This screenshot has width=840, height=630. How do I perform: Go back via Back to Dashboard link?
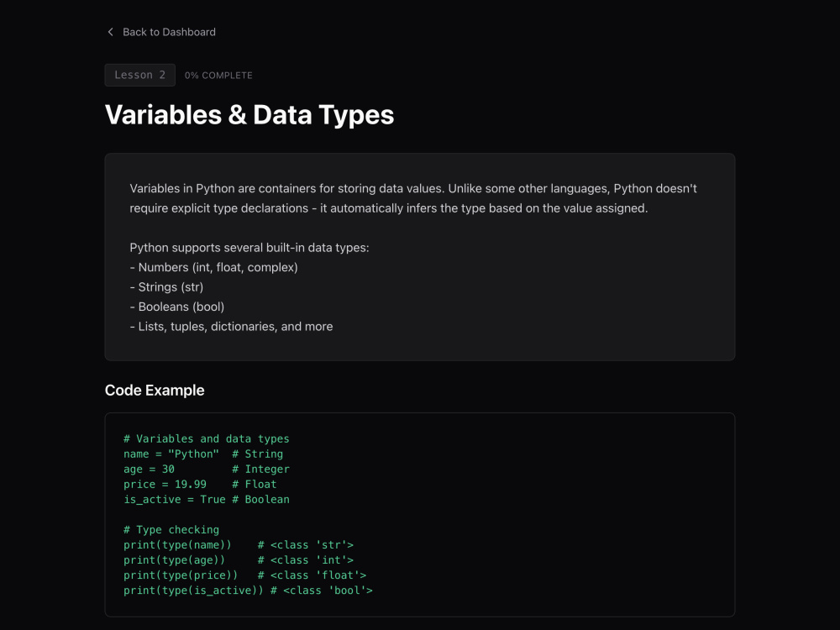161,32
